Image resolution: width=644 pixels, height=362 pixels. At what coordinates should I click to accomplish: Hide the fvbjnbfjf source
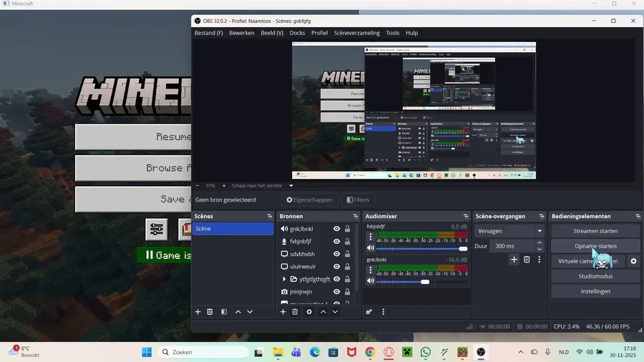(337, 241)
